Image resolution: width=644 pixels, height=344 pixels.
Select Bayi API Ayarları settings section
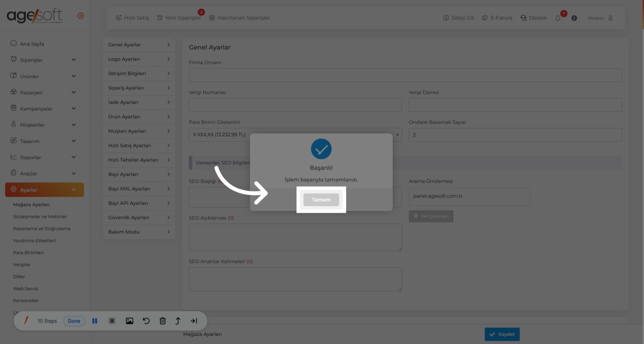tap(139, 203)
